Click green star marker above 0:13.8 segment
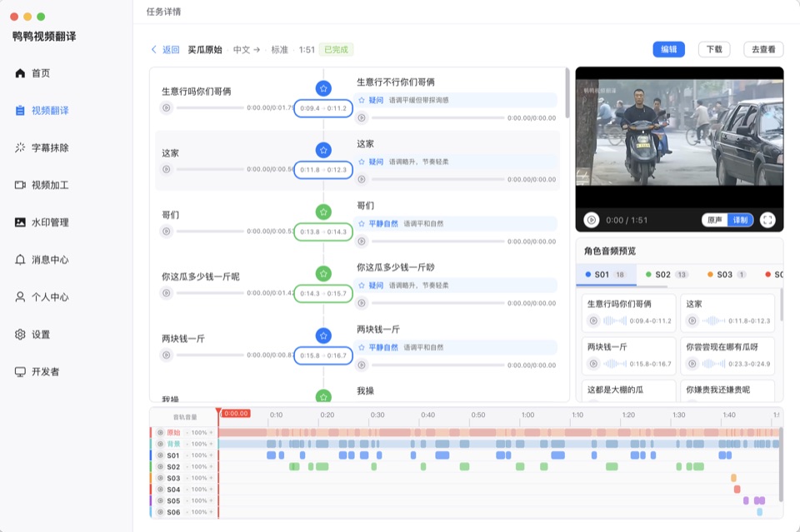 click(323, 211)
